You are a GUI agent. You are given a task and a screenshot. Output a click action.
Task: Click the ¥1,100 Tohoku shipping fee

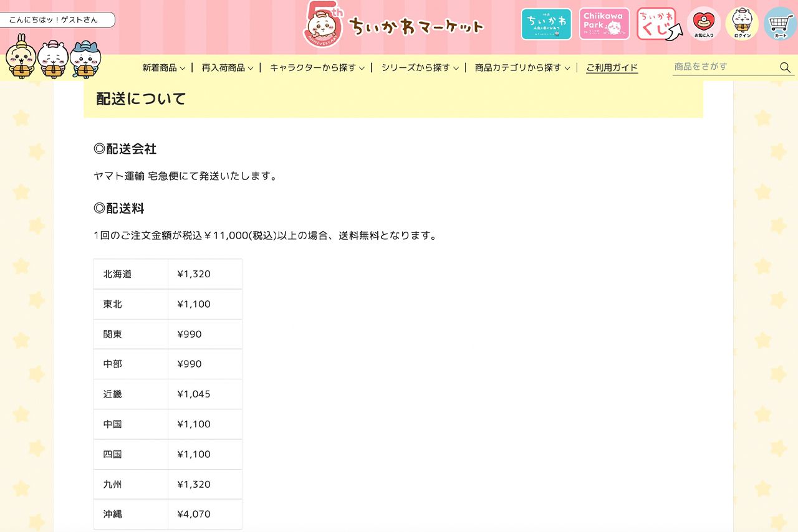click(194, 304)
